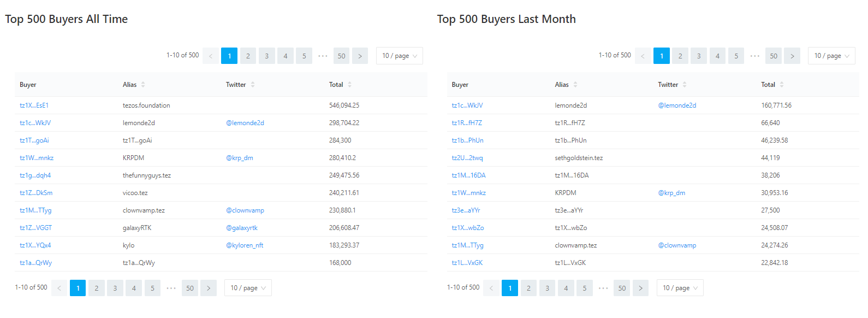This screenshot has height=318, width=868.
Task: Select page 2 in top All Time pagination
Action: tap(248, 56)
